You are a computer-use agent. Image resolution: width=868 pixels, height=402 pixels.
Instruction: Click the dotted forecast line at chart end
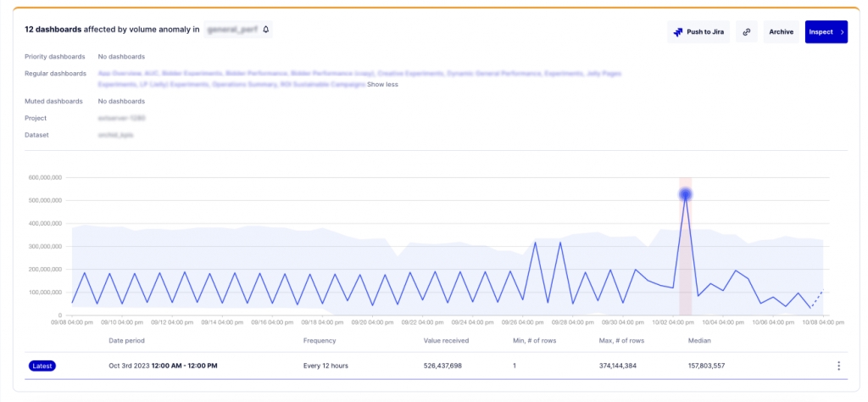point(817,299)
